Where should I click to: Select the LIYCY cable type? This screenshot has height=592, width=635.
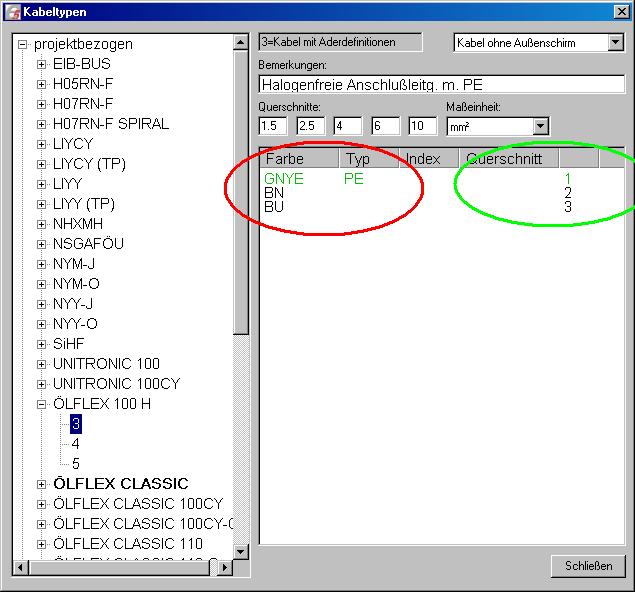coord(73,144)
